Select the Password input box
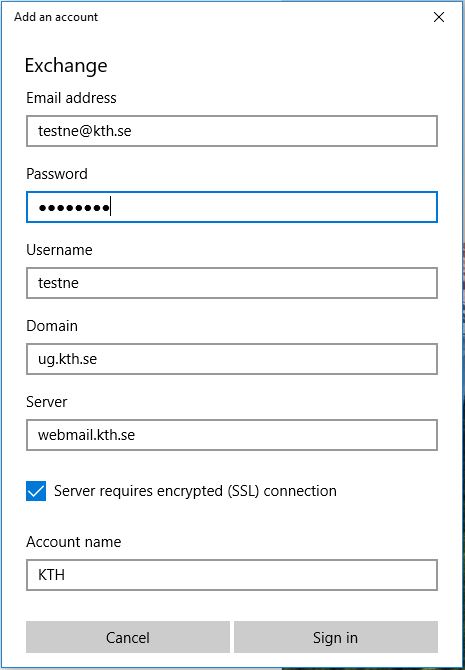465x670 pixels. 232,207
